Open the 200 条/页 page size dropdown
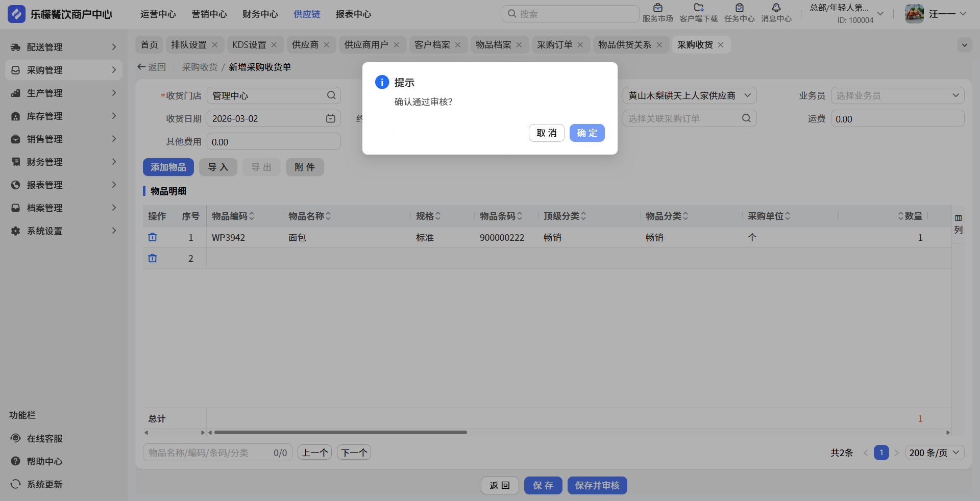This screenshot has width=980, height=501. pos(934,453)
